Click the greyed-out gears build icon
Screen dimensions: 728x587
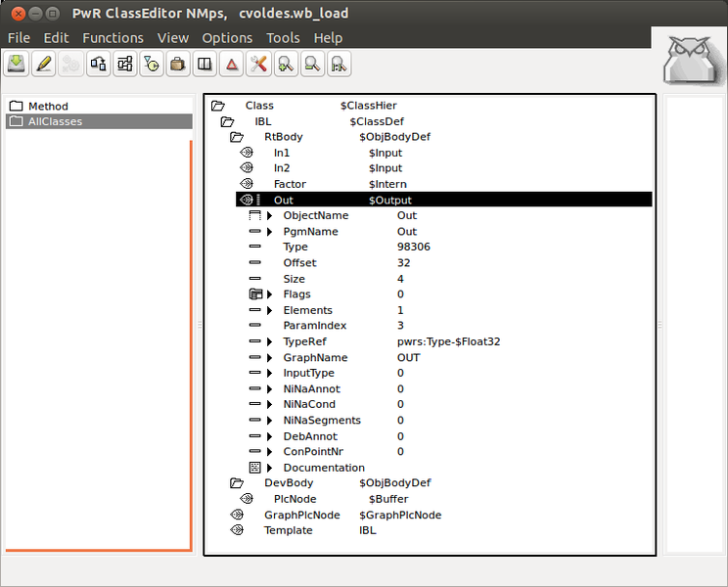click(x=70, y=64)
